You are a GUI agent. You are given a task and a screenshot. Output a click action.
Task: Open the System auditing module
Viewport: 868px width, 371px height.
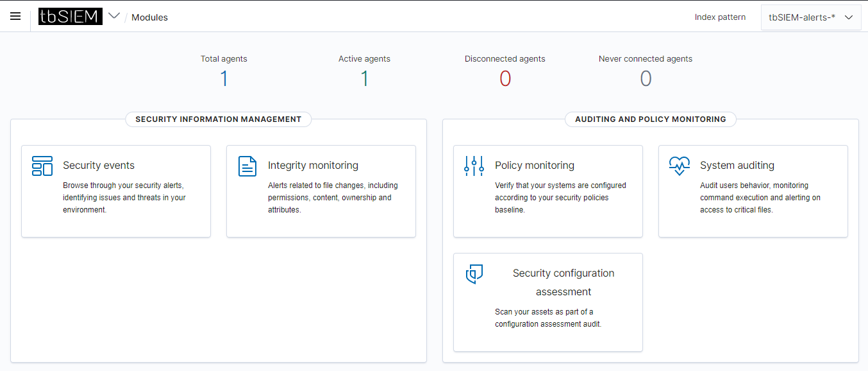753,191
